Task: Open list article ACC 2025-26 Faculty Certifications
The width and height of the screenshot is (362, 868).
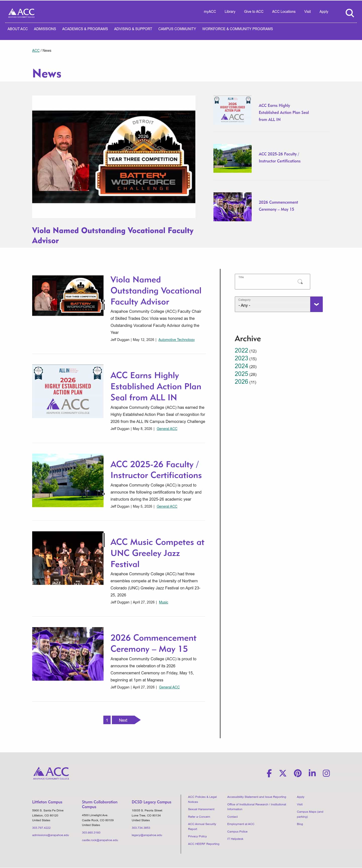Action: coord(156,469)
